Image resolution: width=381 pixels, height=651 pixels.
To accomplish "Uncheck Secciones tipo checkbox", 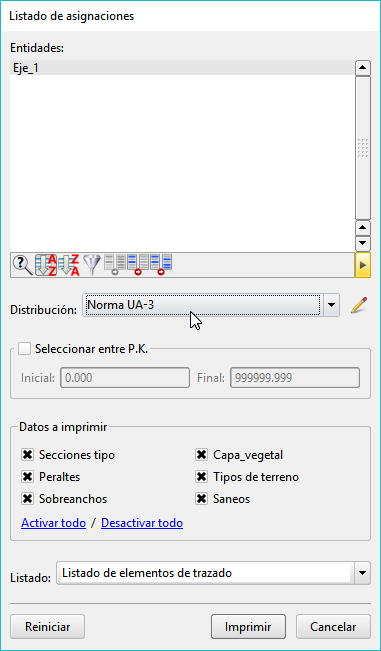I will point(27,455).
